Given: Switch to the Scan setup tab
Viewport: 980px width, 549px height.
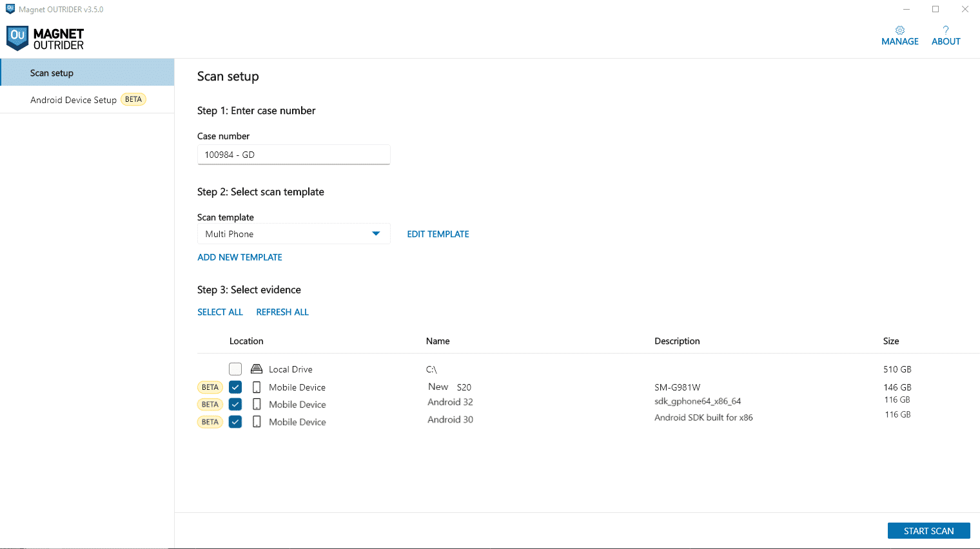Looking at the screenshot, I should 87,73.
